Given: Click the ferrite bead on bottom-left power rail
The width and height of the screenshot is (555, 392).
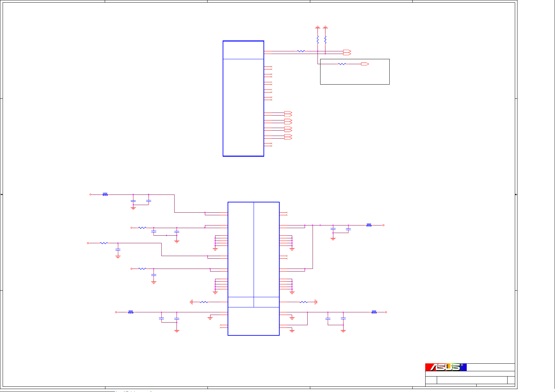Looking at the screenshot, I should pos(131,312).
